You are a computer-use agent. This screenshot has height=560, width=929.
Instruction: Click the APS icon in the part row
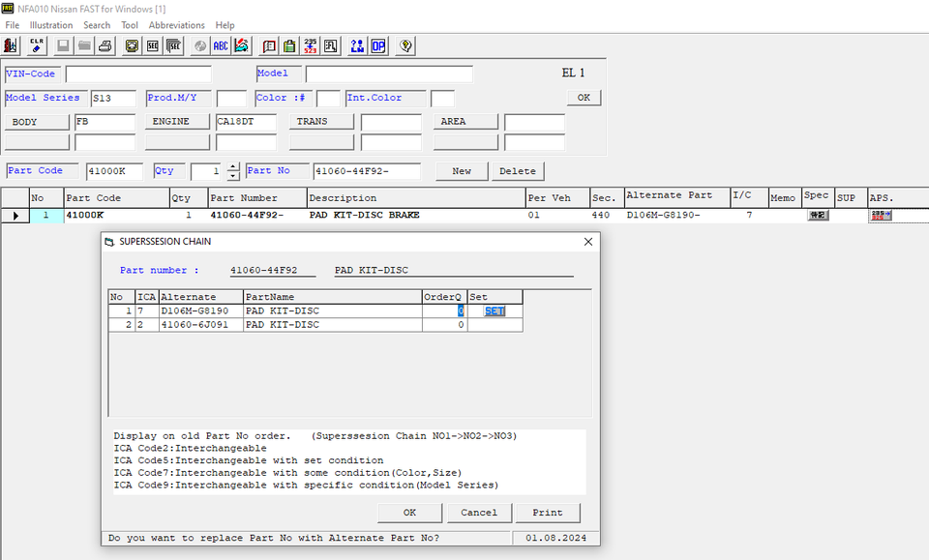(x=880, y=216)
